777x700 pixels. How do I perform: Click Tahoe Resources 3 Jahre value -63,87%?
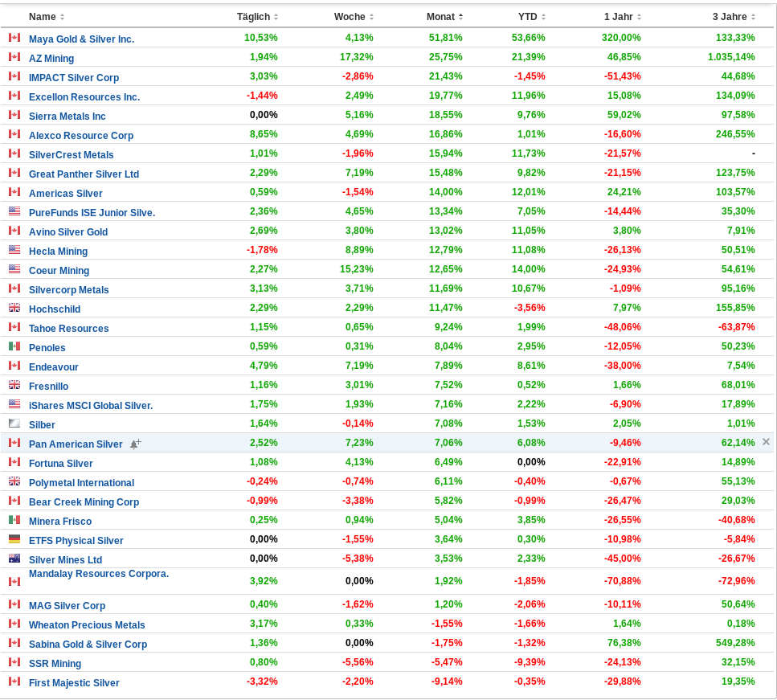[737, 327]
